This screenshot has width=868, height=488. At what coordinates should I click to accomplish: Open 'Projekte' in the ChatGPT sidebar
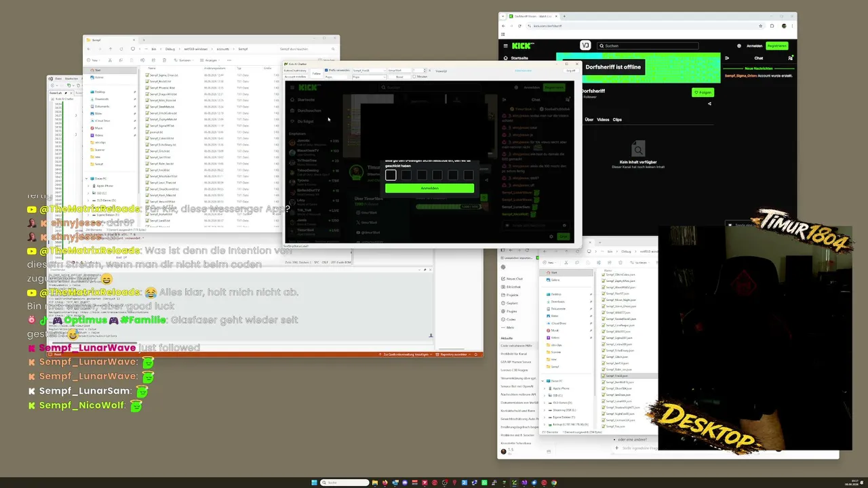tap(511, 295)
